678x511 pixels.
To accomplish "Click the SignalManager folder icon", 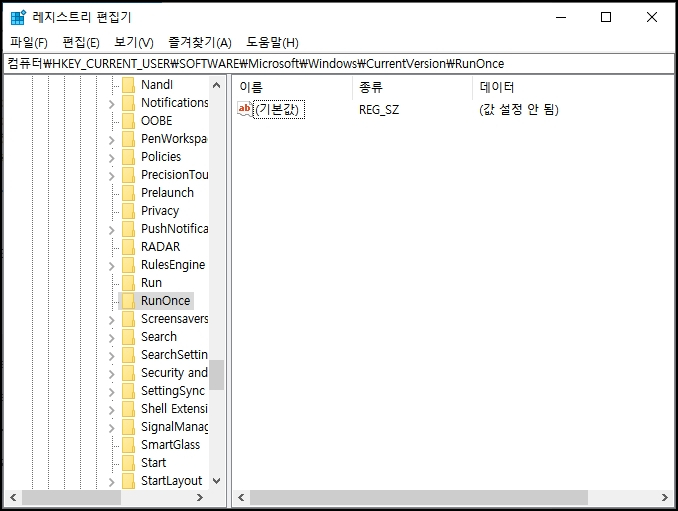I will pos(128,427).
